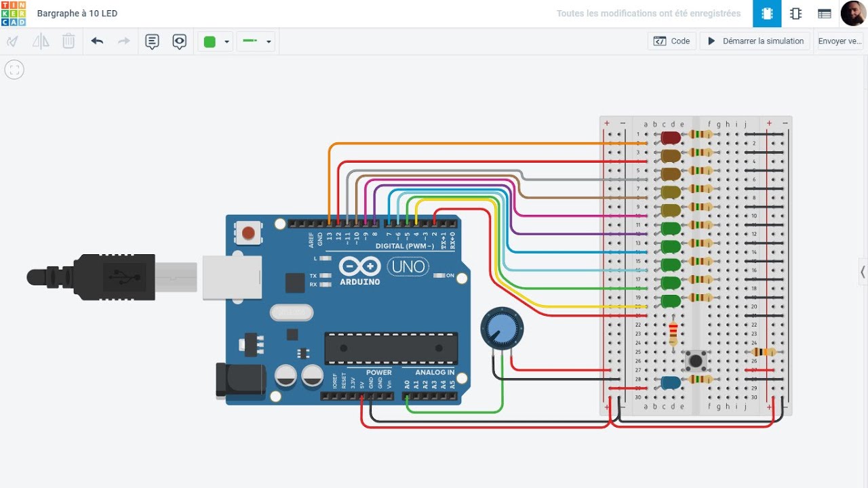This screenshot has width=868, height=488.
Task: Click the green wire color swatch
Action: point(210,42)
